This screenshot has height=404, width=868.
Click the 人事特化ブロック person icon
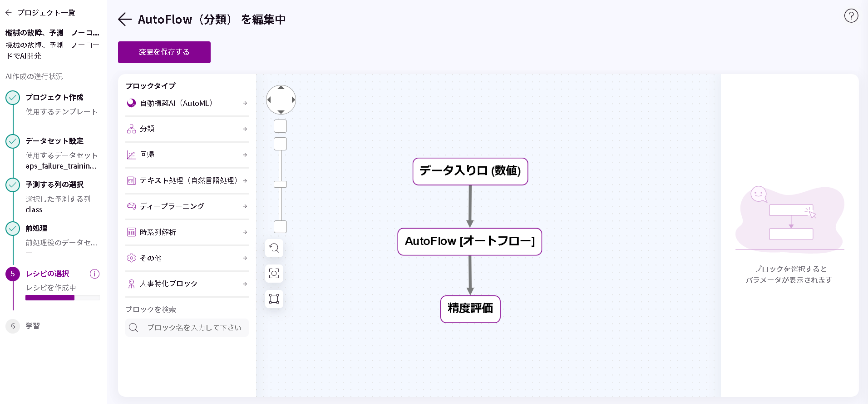tap(131, 284)
